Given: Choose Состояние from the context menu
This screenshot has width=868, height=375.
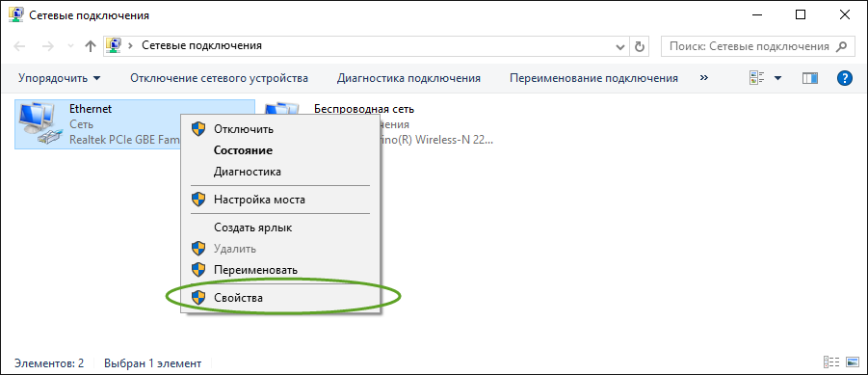Looking at the screenshot, I should coord(280,150).
